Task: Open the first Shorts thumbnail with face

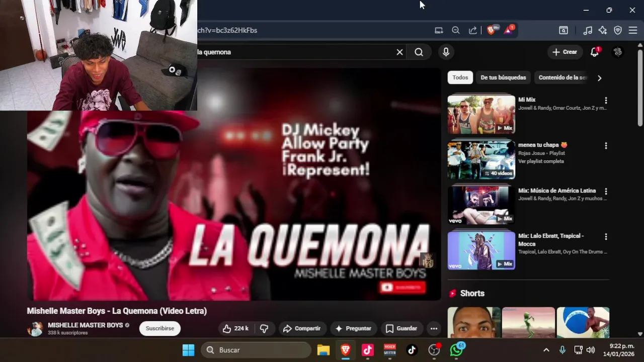Action: (x=474, y=322)
